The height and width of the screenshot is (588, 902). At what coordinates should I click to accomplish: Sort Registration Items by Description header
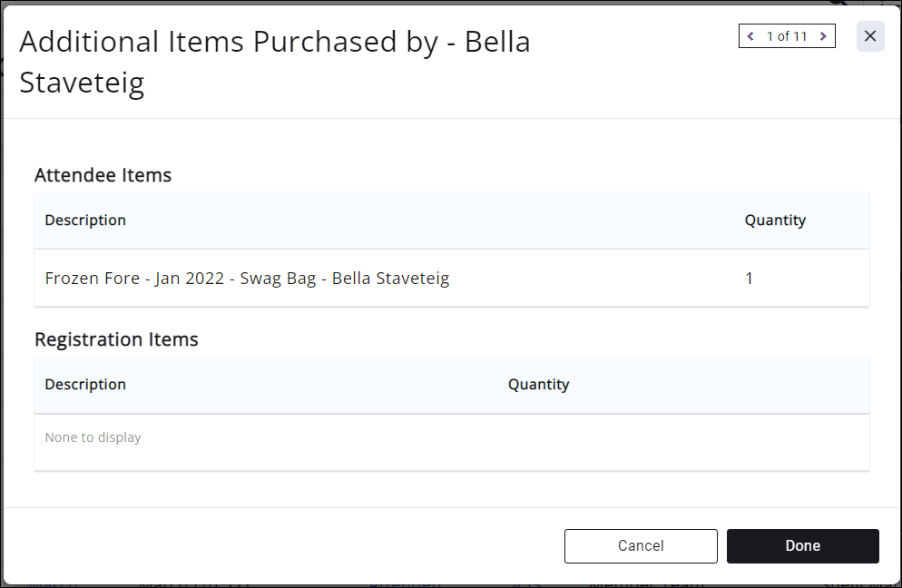coord(85,385)
